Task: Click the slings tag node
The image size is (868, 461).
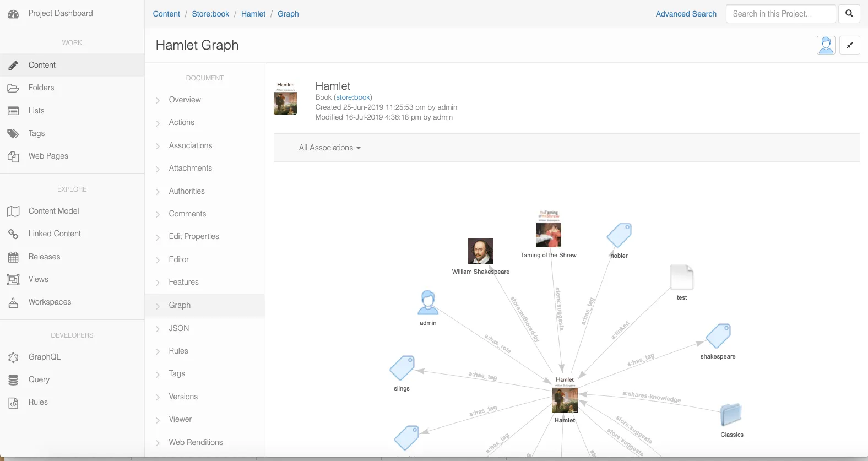Action: [x=402, y=368]
